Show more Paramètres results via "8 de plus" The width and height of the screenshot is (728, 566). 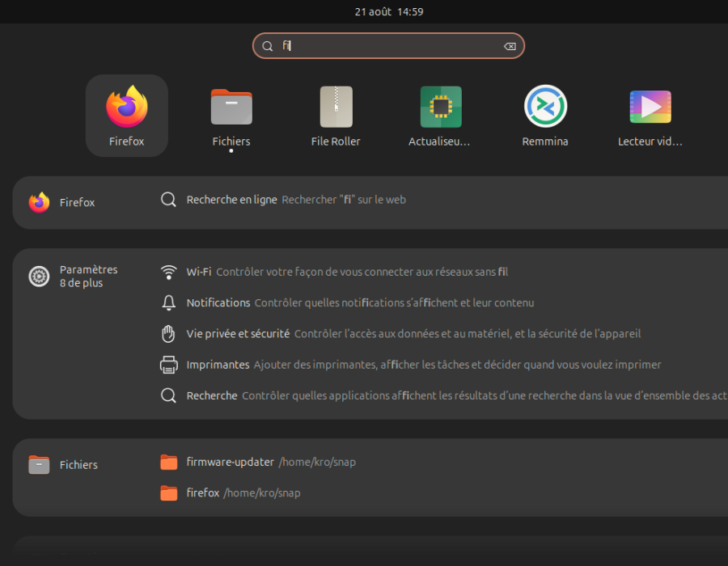(81, 283)
